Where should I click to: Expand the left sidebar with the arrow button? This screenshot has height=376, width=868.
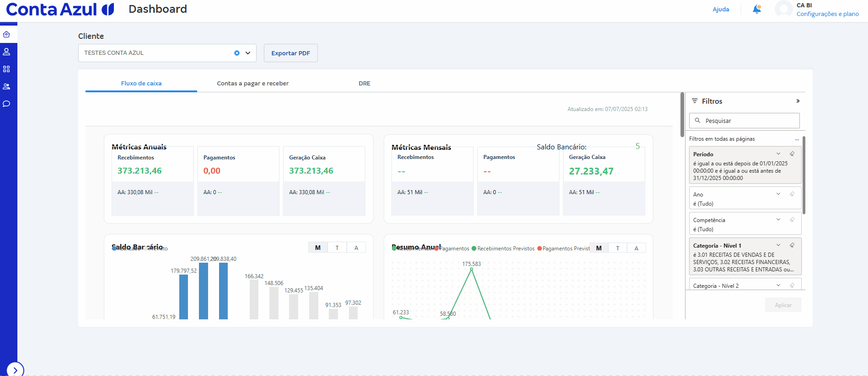click(15, 370)
